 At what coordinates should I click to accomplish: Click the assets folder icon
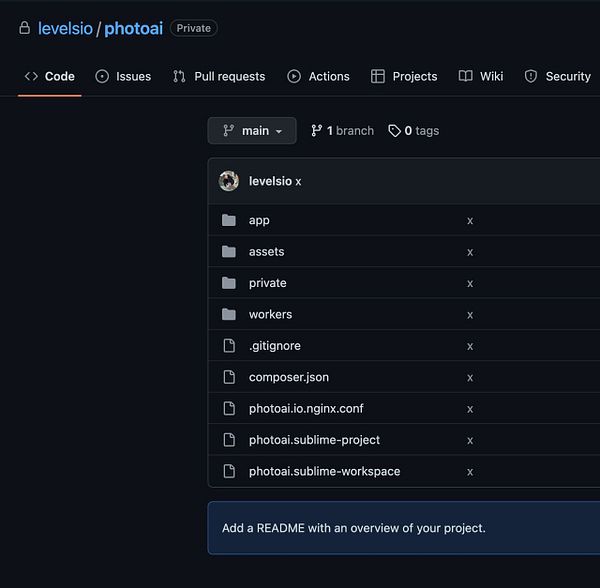coord(229,252)
